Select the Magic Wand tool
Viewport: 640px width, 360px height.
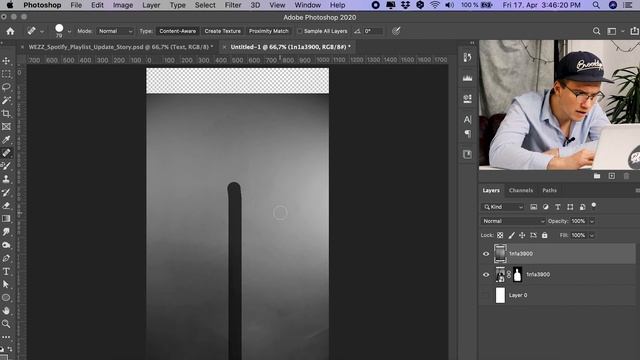[6, 100]
